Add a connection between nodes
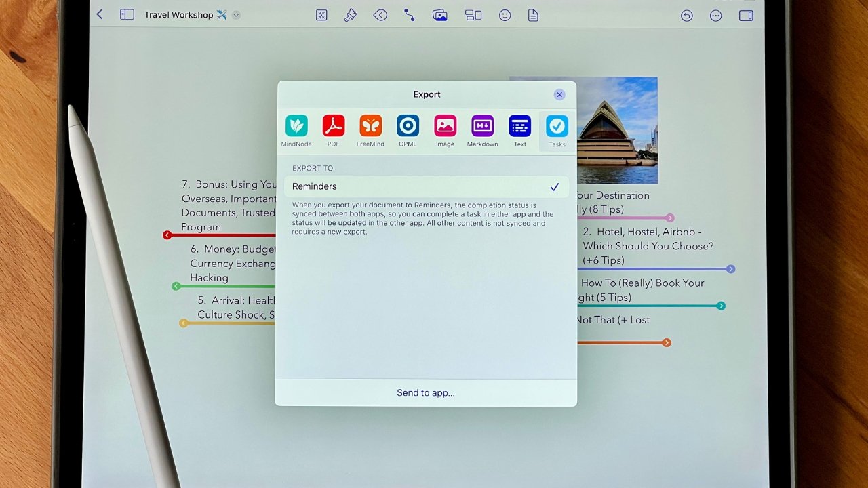This screenshot has width=868, height=488. click(x=409, y=15)
